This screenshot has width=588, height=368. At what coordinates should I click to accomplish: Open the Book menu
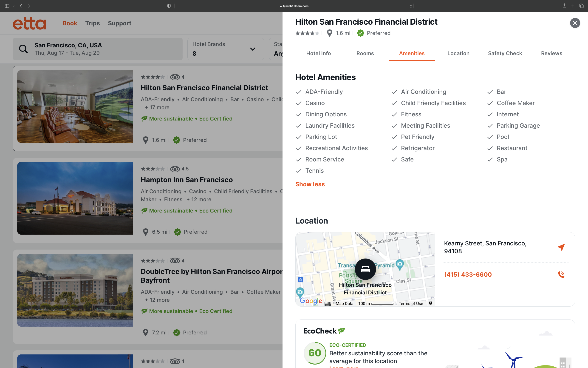[x=70, y=23]
